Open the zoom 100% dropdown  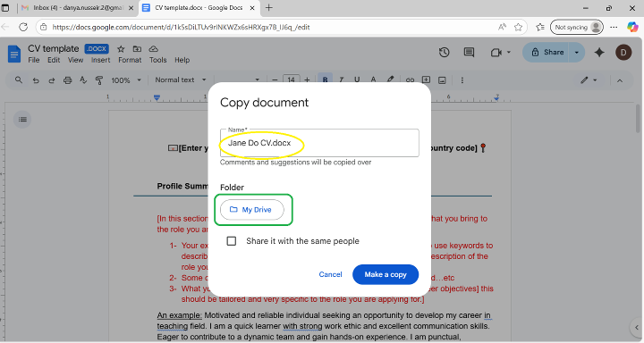[x=126, y=80]
